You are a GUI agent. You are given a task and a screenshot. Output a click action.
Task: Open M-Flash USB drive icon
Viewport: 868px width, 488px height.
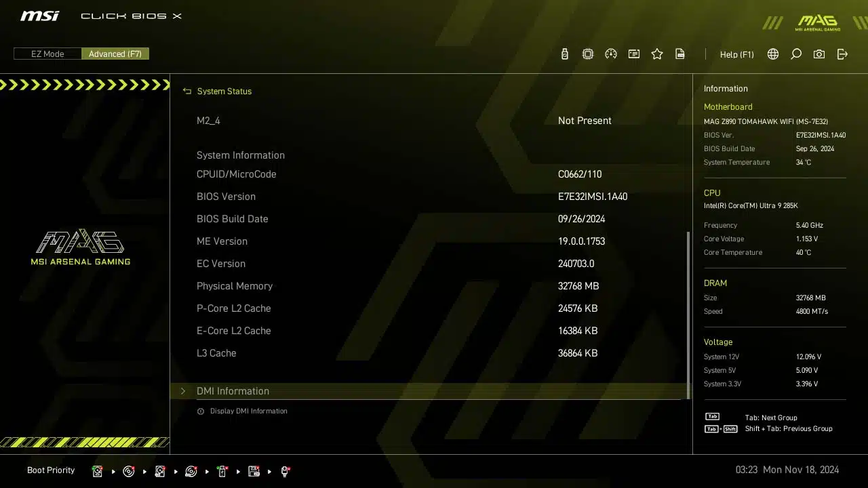pos(565,54)
